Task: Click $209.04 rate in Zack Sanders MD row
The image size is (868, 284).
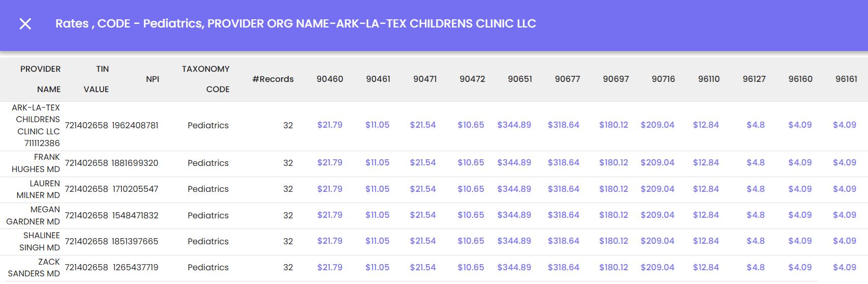Action: [x=658, y=267]
